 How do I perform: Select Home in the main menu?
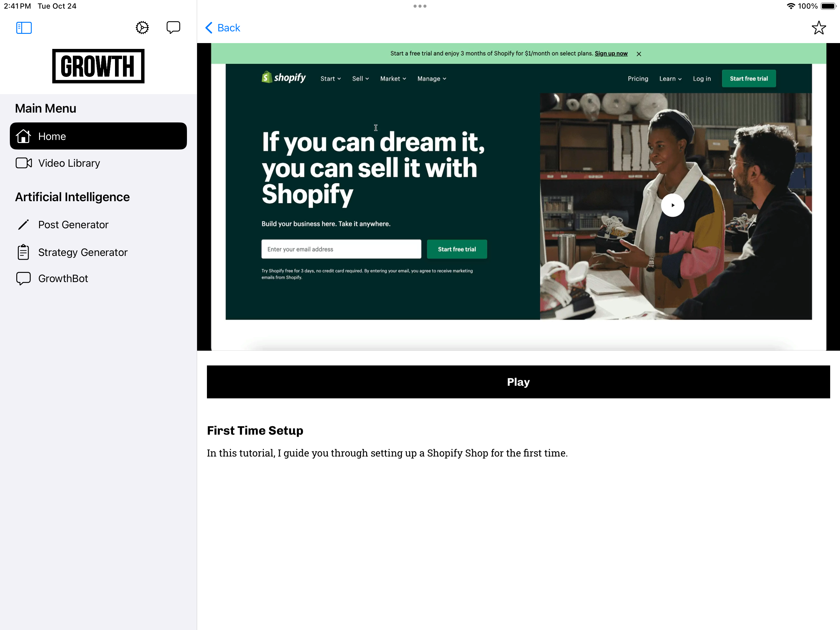(x=98, y=136)
